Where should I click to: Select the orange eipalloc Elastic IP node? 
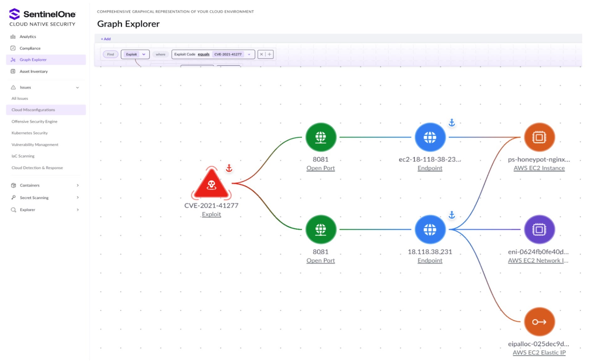(x=539, y=322)
